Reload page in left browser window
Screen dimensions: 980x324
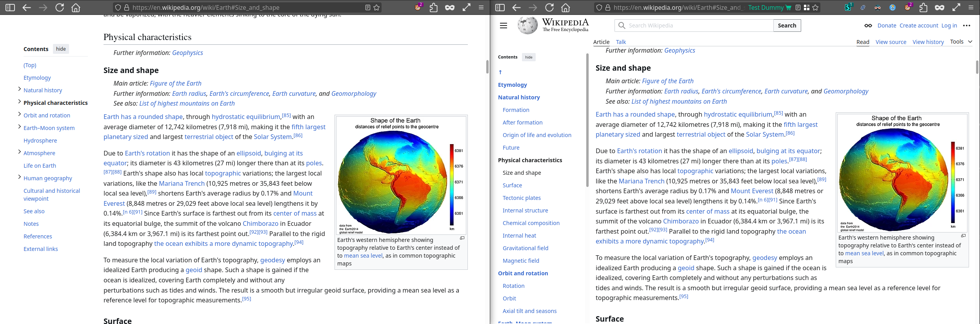point(60,7)
